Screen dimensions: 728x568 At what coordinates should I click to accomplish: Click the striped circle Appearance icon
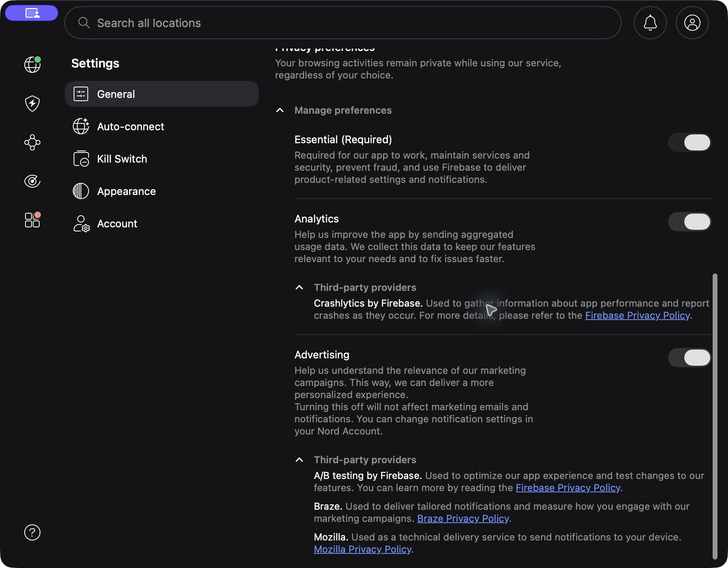tap(81, 191)
